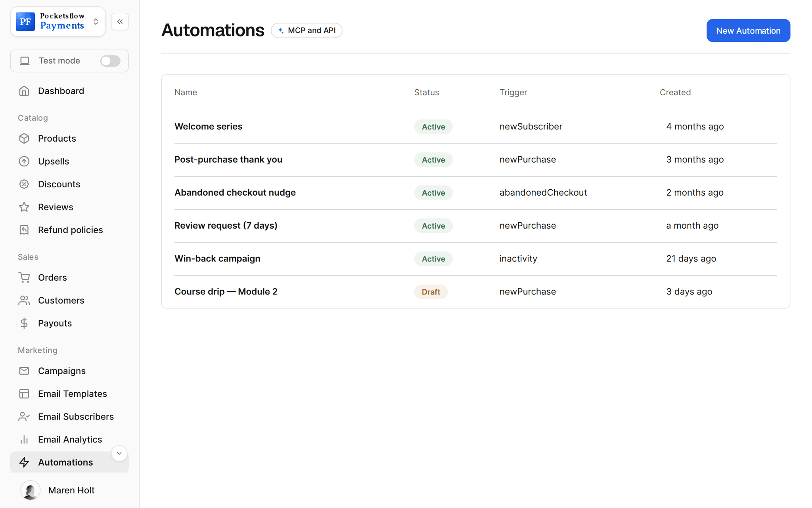
Task: Click the sidebar scroll-down chevron button
Action: 119,453
